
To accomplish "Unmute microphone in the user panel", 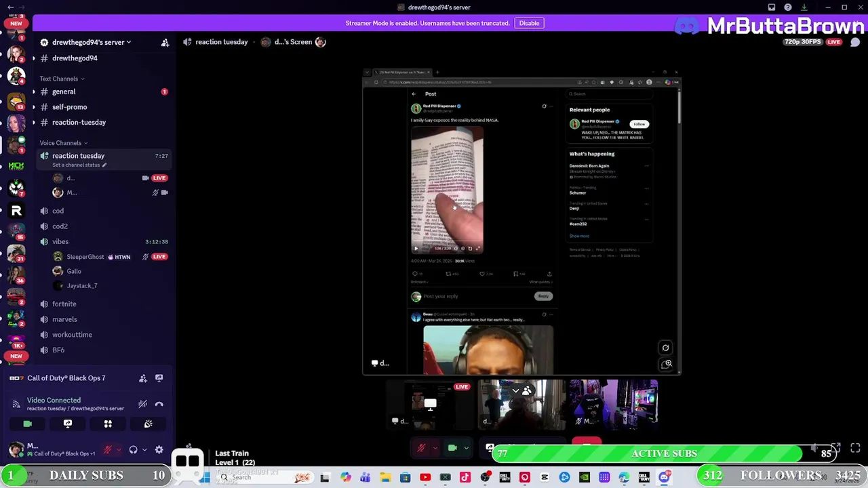I will [107, 449].
